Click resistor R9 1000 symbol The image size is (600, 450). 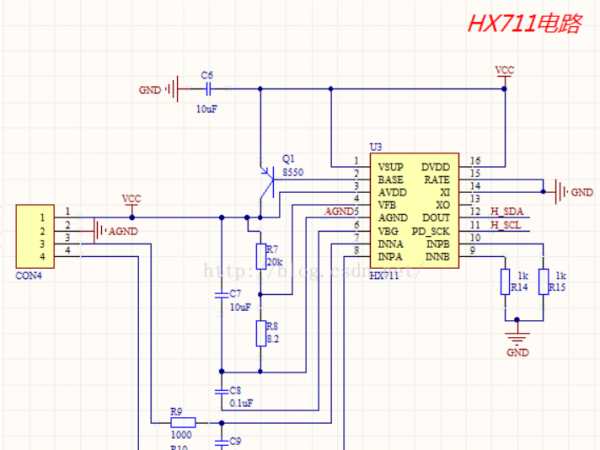tap(182, 423)
